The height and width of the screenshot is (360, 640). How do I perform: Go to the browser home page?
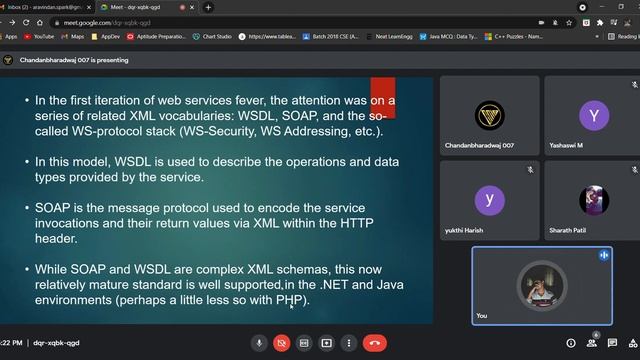click(40, 23)
